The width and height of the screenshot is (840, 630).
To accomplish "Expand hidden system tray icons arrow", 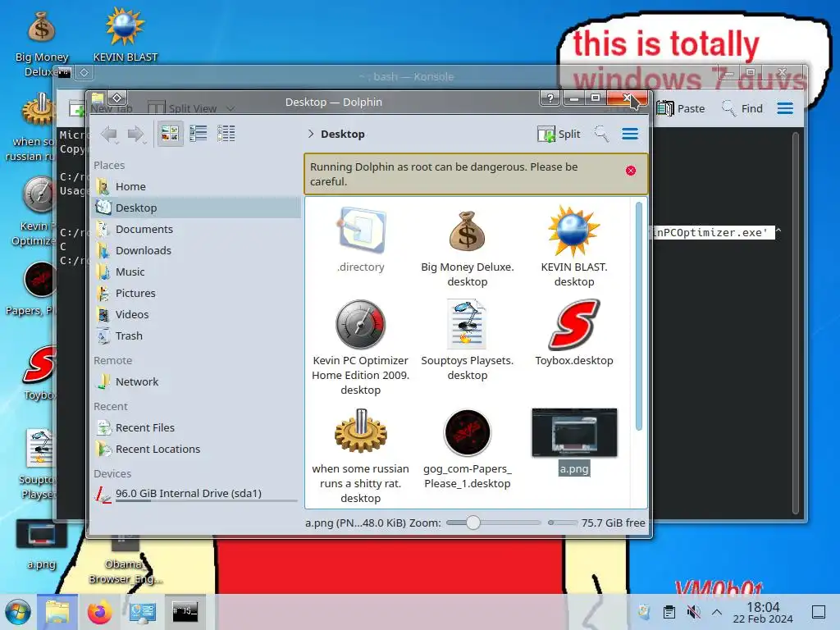I will click(717, 612).
